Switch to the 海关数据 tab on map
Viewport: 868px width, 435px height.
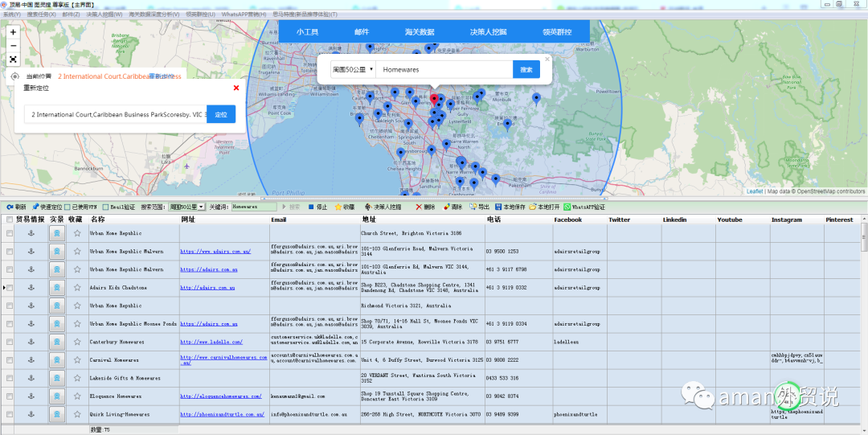[420, 32]
